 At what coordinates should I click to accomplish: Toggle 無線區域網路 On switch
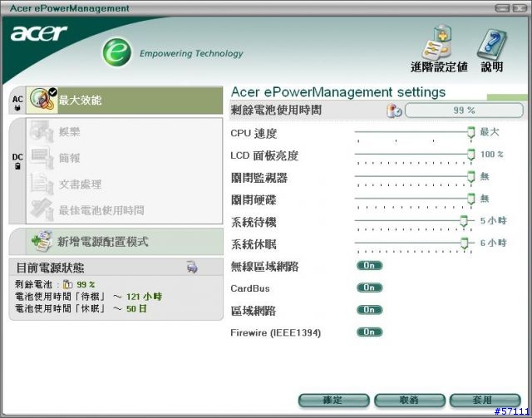pyautogui.click(x=369, y=265)
